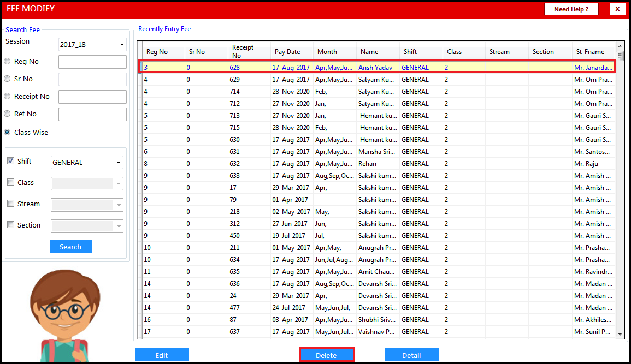Screen dimensions: 631x364
Task: Select receipt 636 Devansh row
Action: click(x=377, y=284)
